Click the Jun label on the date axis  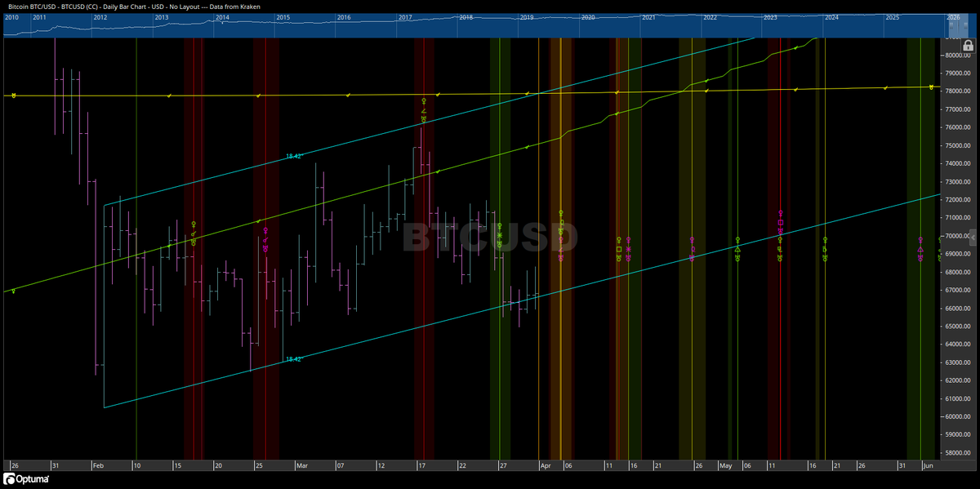point(927,465)
